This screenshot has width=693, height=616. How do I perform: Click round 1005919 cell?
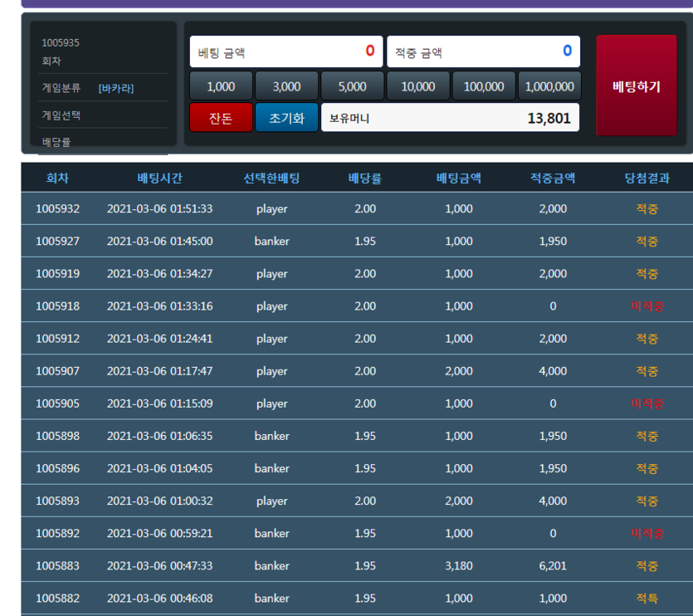(x=57, y=274)
